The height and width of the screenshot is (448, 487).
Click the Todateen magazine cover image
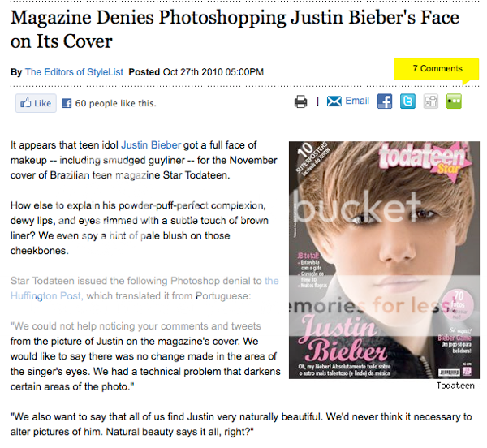click(x=384, y=260)
